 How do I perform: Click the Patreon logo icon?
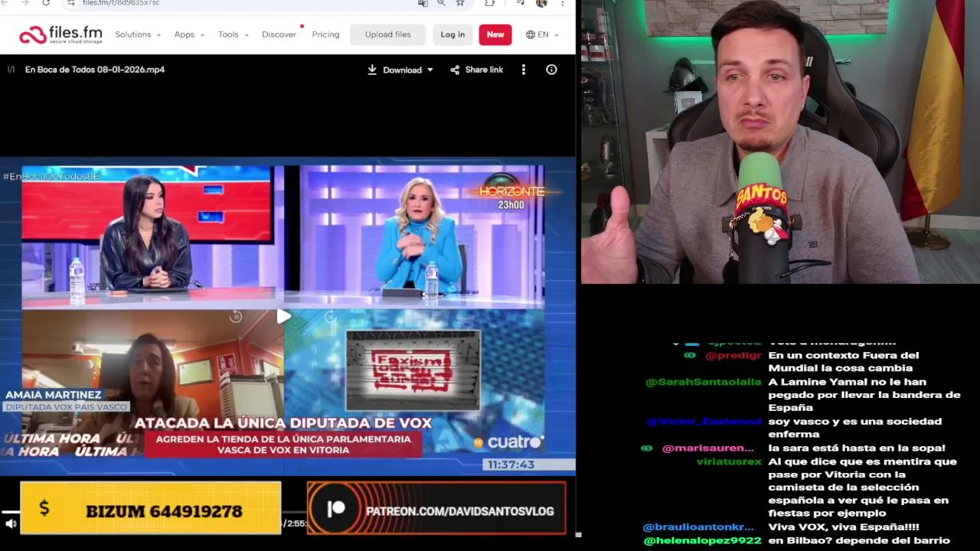pos(336,509)
